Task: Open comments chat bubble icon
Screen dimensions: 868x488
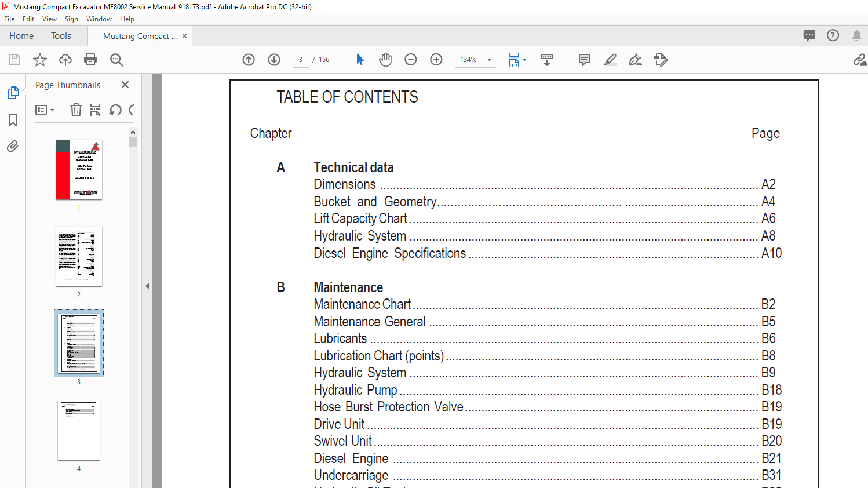Action: (x=809, y=35)
